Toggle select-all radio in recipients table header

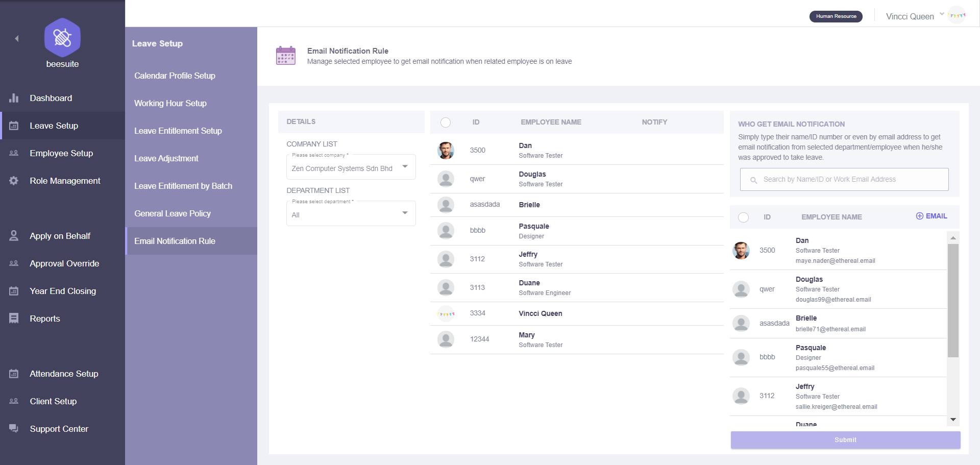tap(744, 217)
